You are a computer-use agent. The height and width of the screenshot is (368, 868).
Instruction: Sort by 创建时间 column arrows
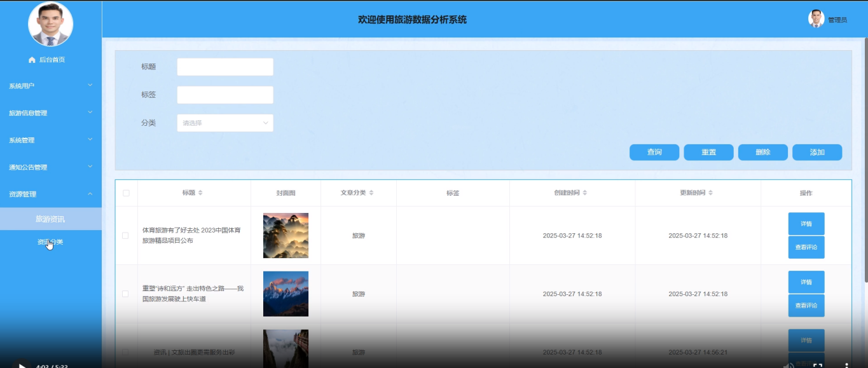tap(585, 193)
